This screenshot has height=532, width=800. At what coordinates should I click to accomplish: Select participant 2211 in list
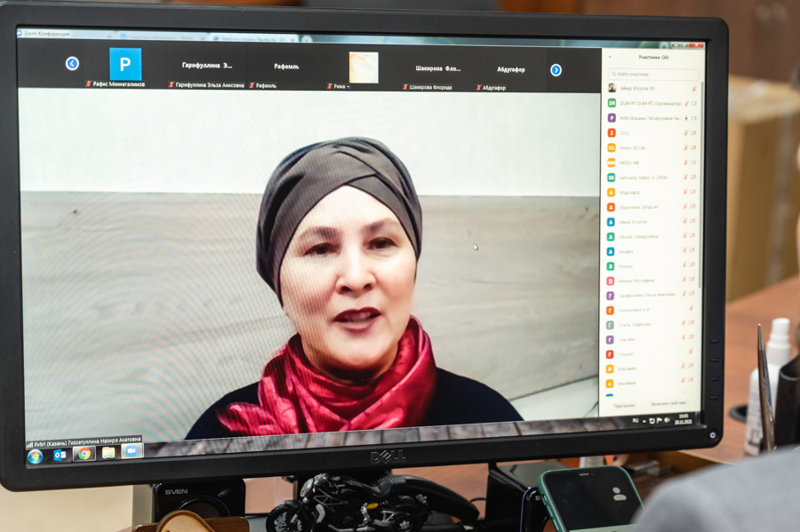(x=652, y=132)
